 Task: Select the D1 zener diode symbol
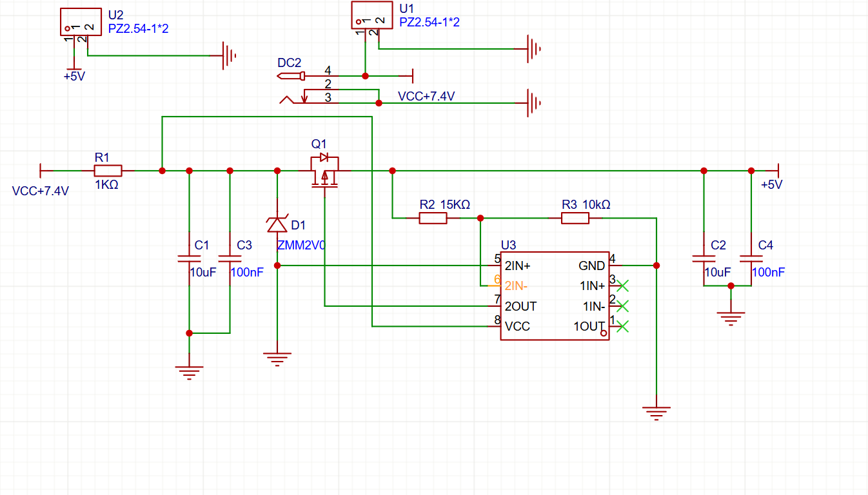tap(277, 224)
